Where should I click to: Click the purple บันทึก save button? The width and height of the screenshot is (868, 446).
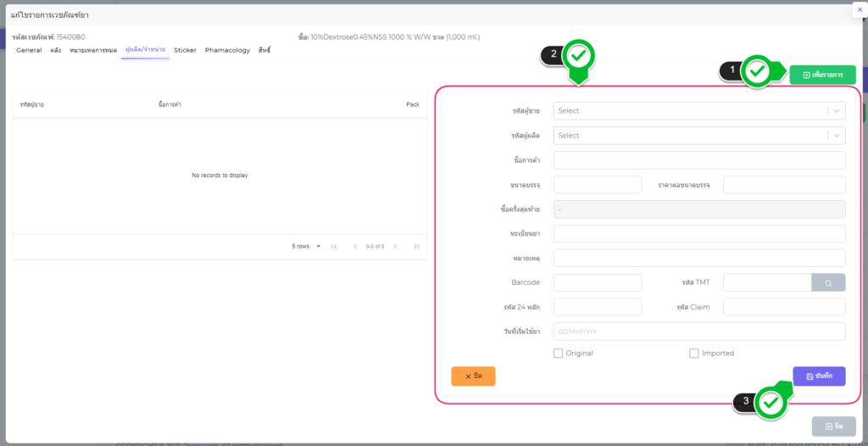click(x=819, y=376)
